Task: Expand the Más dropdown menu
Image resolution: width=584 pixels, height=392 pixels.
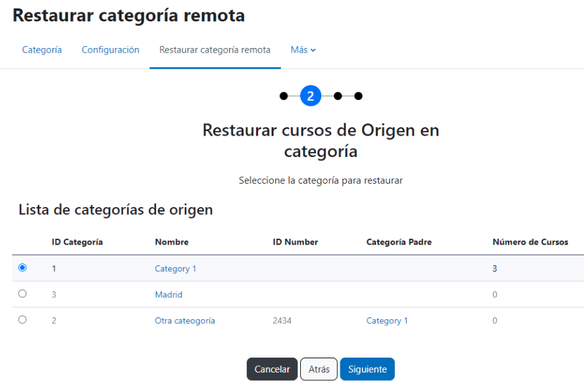Action: pos(303,50)
